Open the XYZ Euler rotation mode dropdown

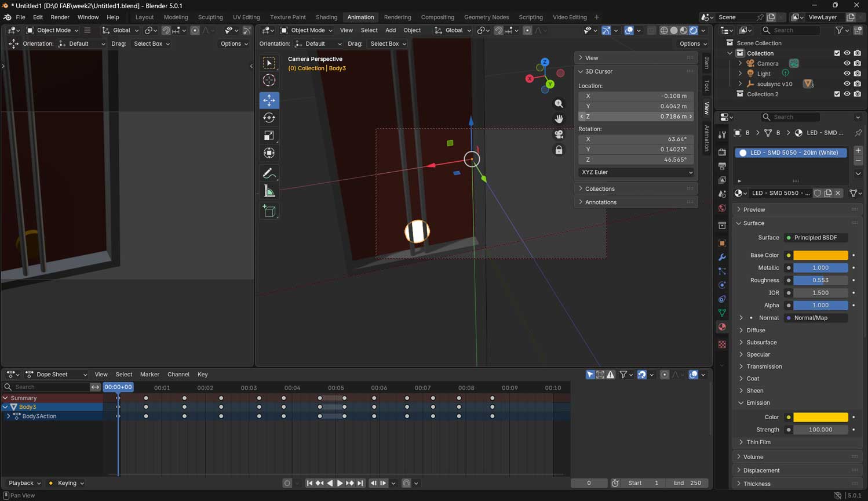tap(636, 172)
